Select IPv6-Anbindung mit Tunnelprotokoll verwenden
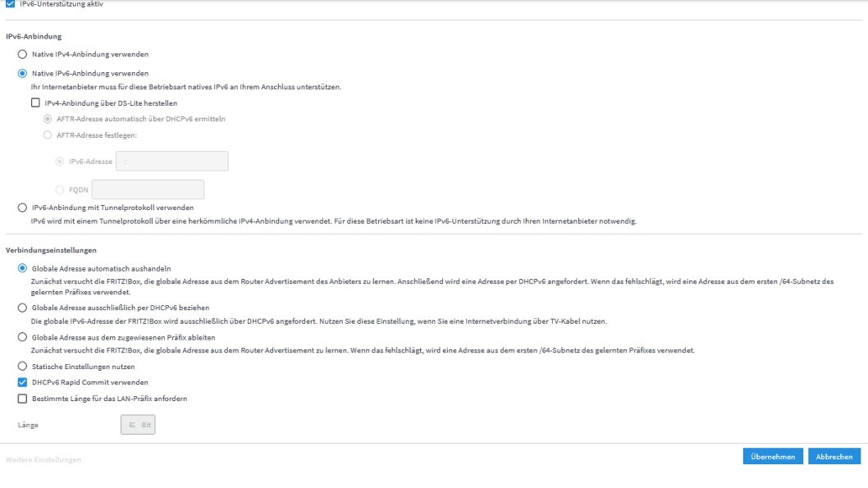Image resolution: width=868 pixels, height=488 pixels. [x=22, y=208]
